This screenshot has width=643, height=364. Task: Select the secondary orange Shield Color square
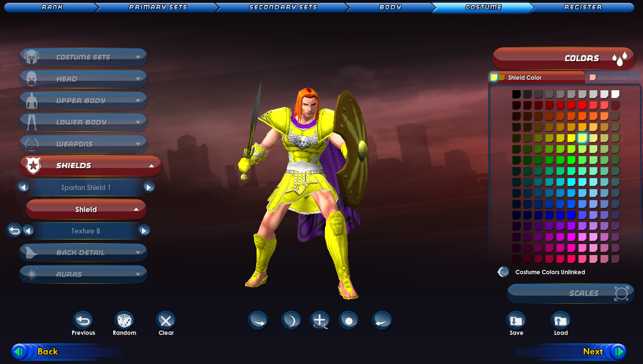click(502, 77)
